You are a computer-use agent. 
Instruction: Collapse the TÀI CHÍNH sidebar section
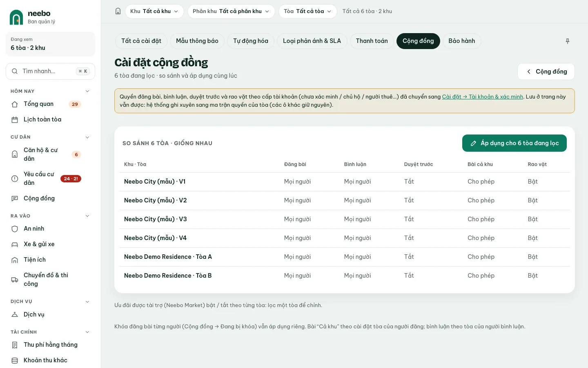[x=87, y=332]
